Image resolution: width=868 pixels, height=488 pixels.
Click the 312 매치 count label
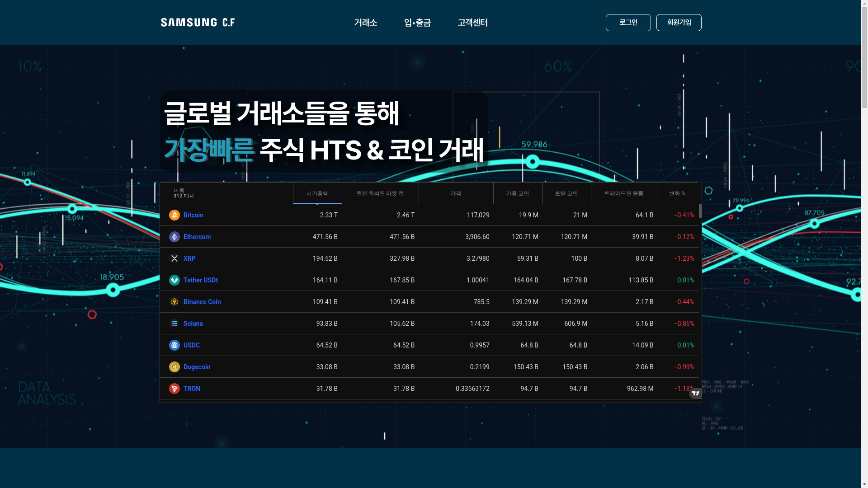pyautogui.click(x=184, y=196)
